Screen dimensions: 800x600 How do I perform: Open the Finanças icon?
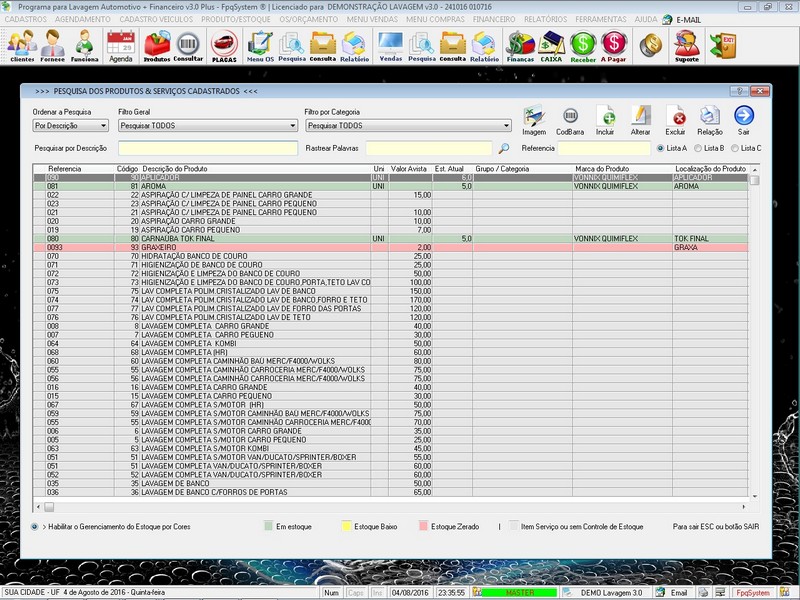[520, 46]
